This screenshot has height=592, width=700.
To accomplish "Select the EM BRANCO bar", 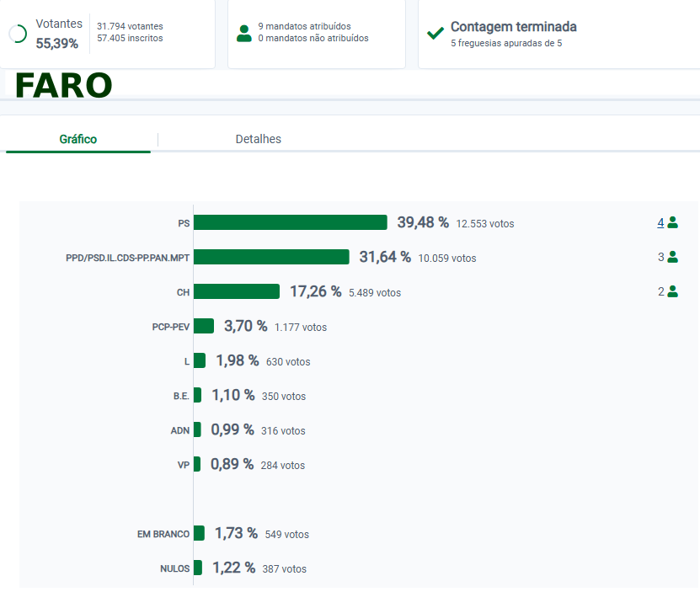I will pos(199,533).
